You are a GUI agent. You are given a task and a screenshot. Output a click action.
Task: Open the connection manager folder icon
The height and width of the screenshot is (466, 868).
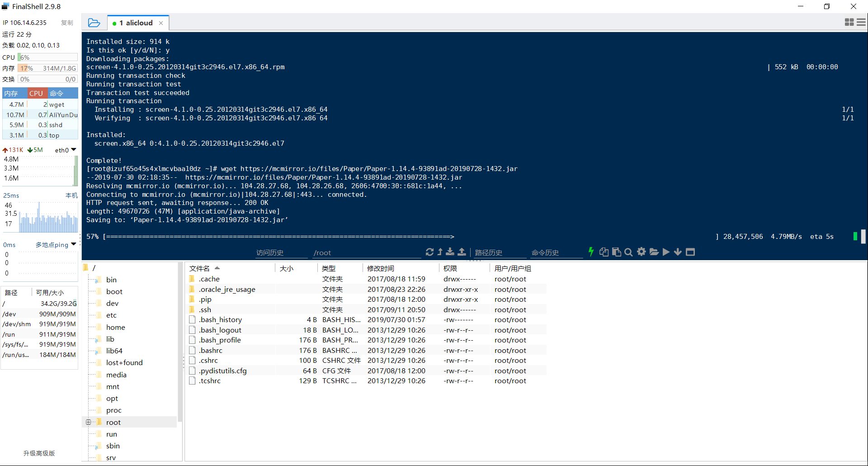(94, 23)
